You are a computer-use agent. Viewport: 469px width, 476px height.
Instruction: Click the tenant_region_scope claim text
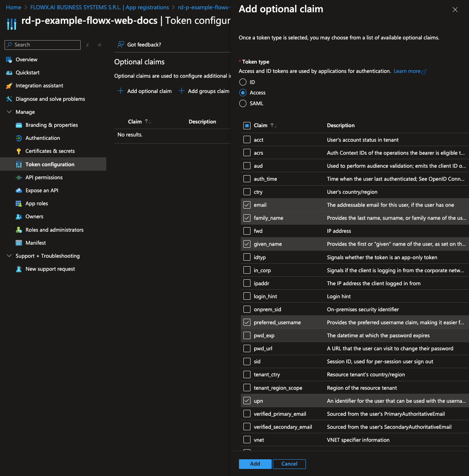(278, 388)
